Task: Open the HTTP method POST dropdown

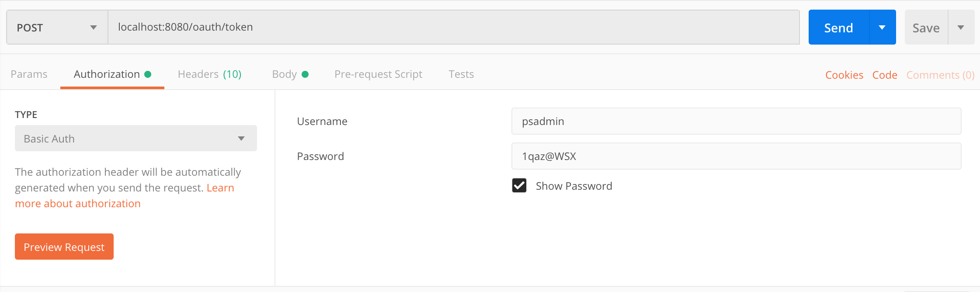Action: 57,28
